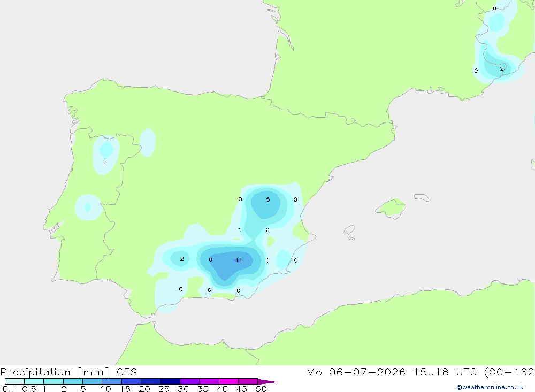
Task: Click the '6' precipitation value on the map
Action: click(210, 259)
